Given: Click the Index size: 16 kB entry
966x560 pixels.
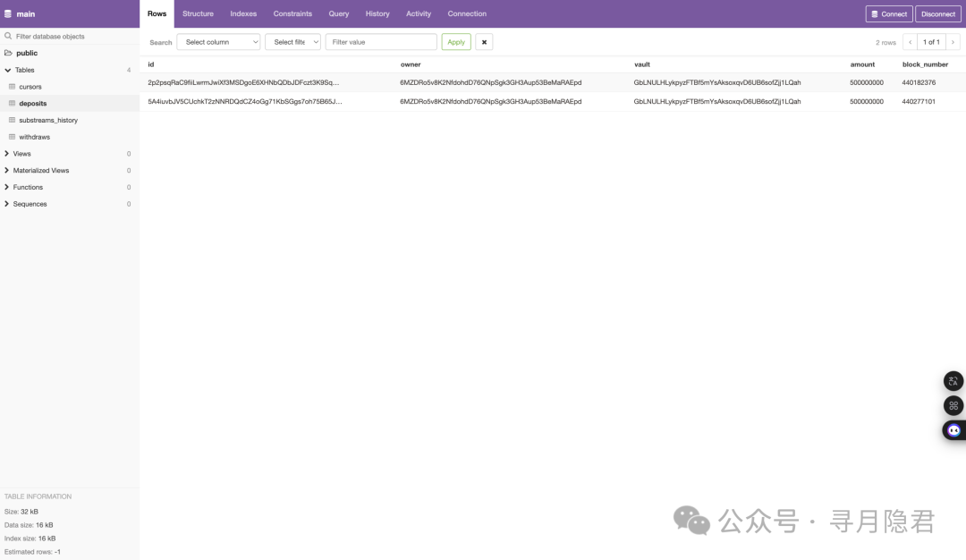Looking at the screenshot, I should (x=30, y=539).
